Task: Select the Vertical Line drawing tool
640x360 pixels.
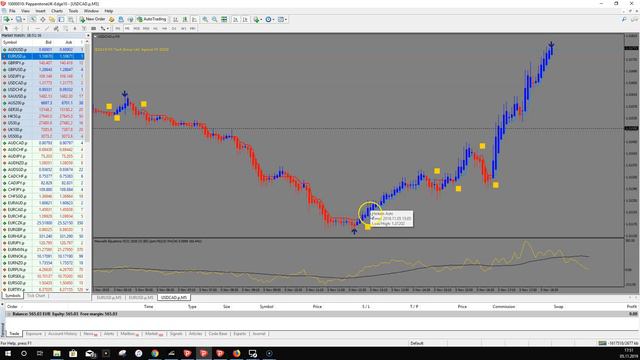Action: (x=28, y=28)
